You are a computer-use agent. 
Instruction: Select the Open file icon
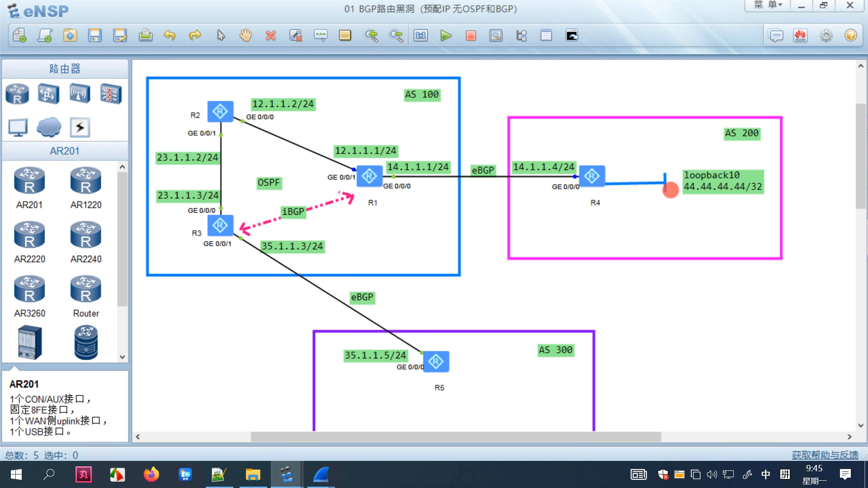pos(69,35)
